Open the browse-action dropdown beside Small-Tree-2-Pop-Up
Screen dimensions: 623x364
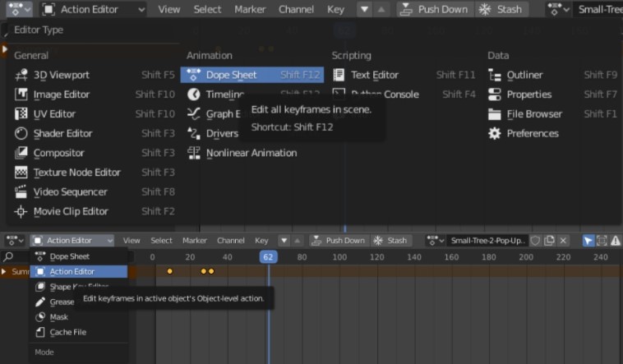pyautogui.click(x=436, y=241)
